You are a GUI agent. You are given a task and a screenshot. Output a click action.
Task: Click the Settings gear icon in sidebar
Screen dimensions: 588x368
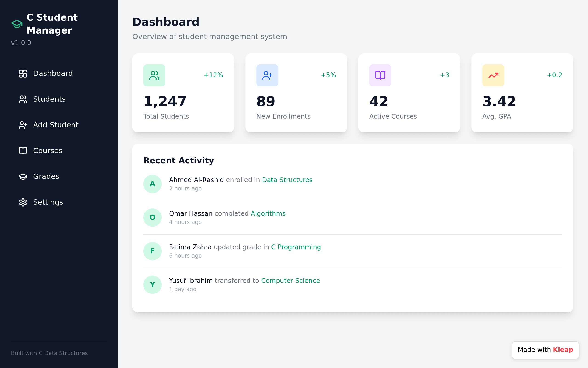click(x=23, y=202)
